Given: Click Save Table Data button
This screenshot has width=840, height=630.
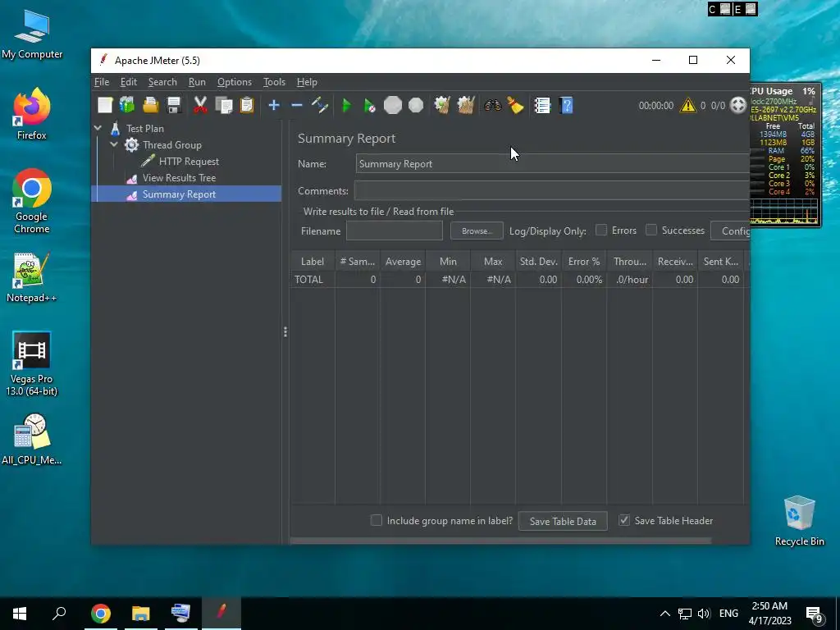Looking at the screenshot, I should (563, 521).
